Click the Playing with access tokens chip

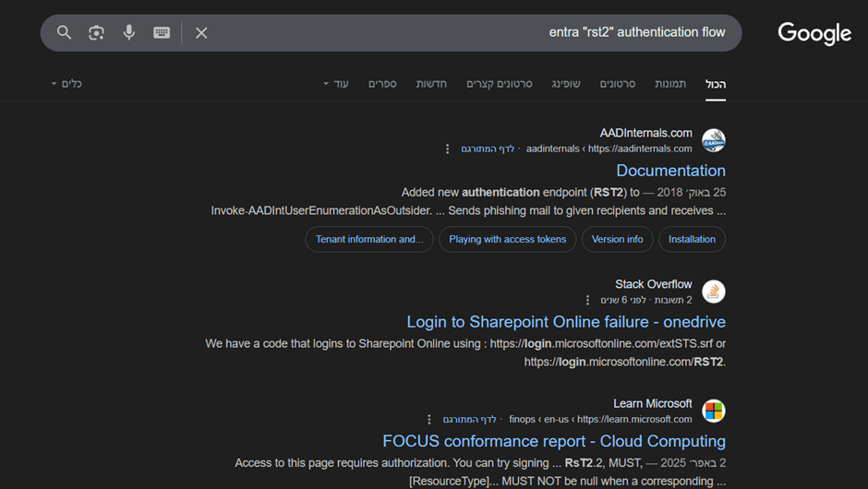[x=507, y=239]
